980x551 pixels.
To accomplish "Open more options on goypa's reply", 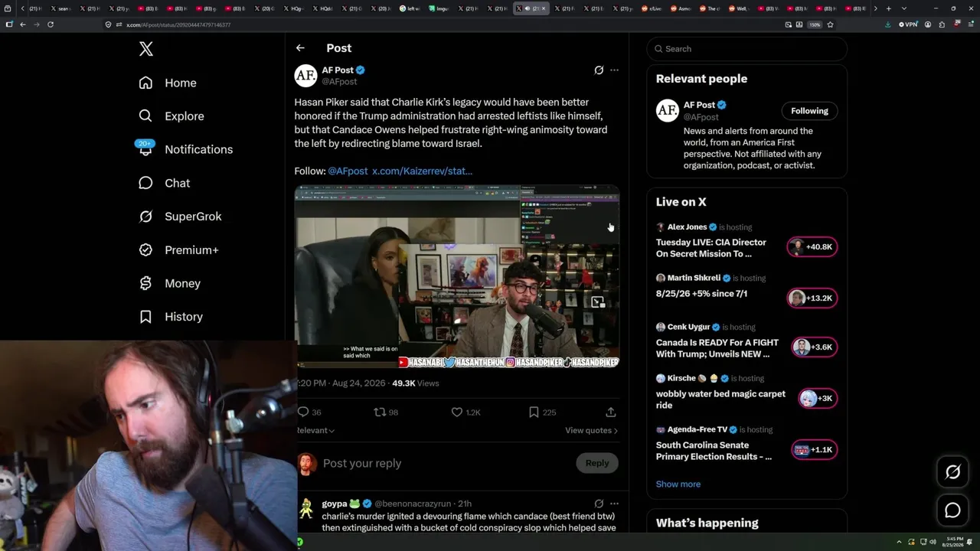I will pyautogui.click(x=614, y=504).
